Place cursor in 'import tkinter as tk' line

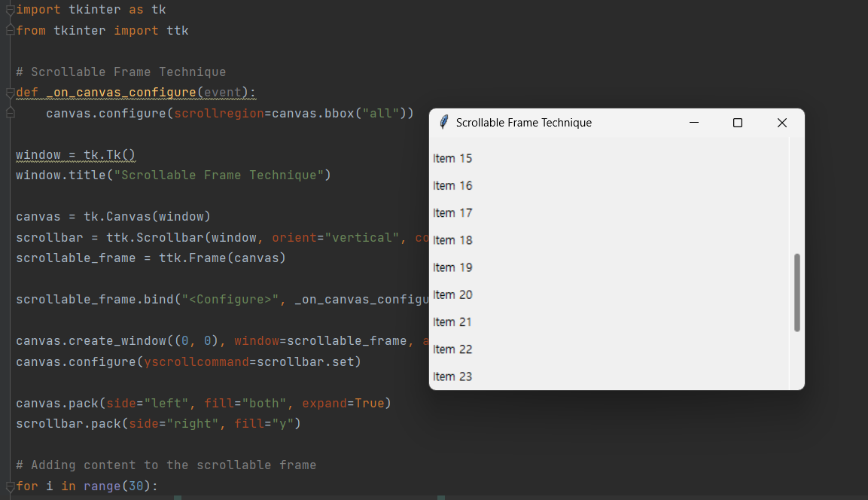click(91, 10)
